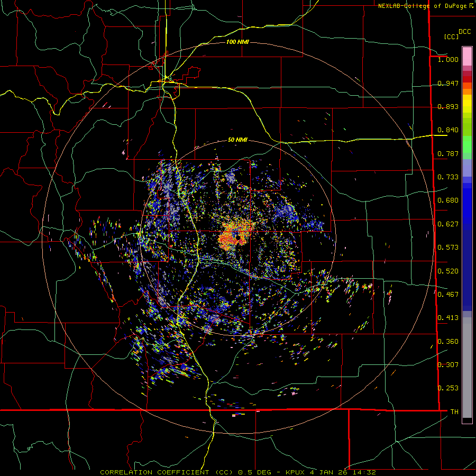Click the 0.413 scale value

(448, 318)
